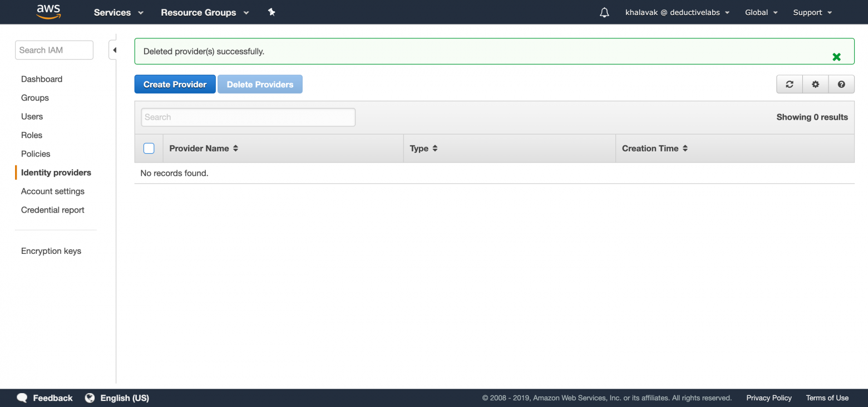The image size is (868, 407).
Task: Dismiss the deleted provider success message
Action: [x=836, y=56]
